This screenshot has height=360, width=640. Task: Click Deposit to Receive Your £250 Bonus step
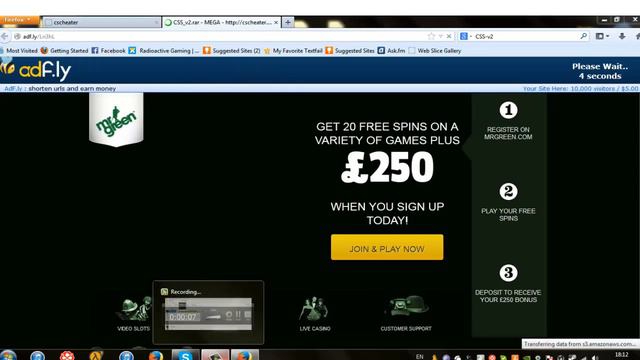click(508, 284)
